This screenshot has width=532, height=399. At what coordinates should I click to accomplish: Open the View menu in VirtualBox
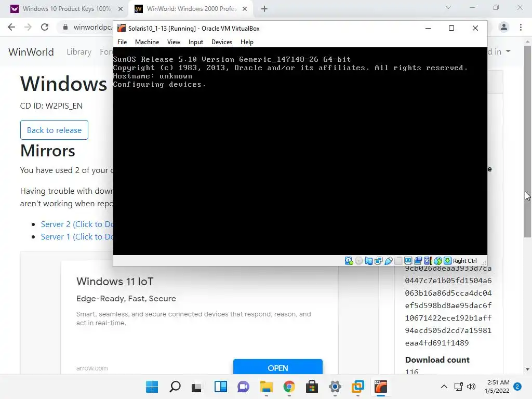click(174, 42)
